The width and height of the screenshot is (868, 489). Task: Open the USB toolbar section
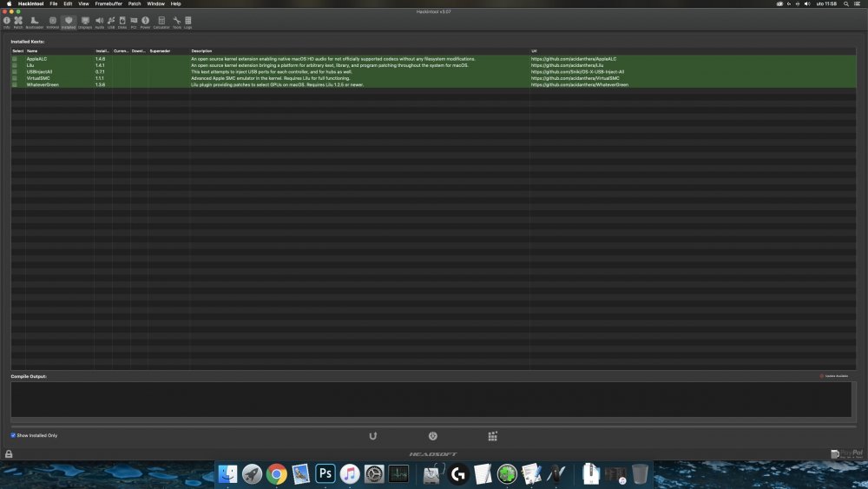click(111, 23)
